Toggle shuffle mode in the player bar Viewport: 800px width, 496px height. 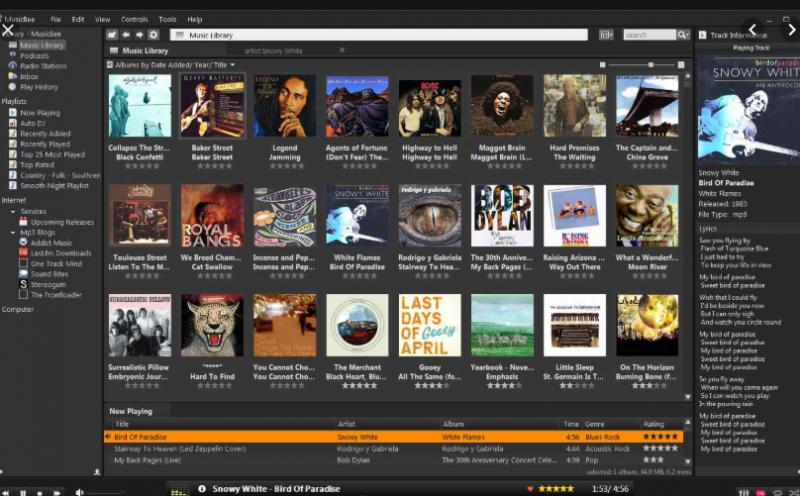(x=793, y=492)
